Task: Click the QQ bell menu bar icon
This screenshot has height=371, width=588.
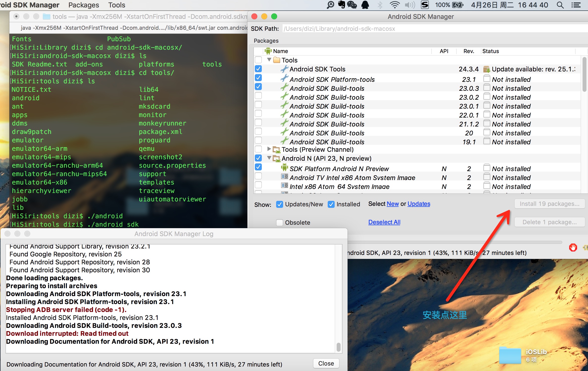Action: [365, 5]
